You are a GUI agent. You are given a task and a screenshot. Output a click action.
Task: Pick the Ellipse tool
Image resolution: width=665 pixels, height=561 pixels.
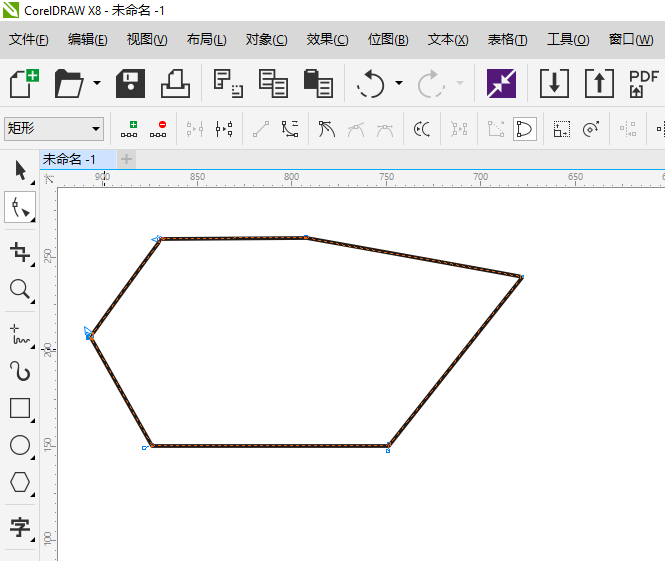click(x=20, y=445)
